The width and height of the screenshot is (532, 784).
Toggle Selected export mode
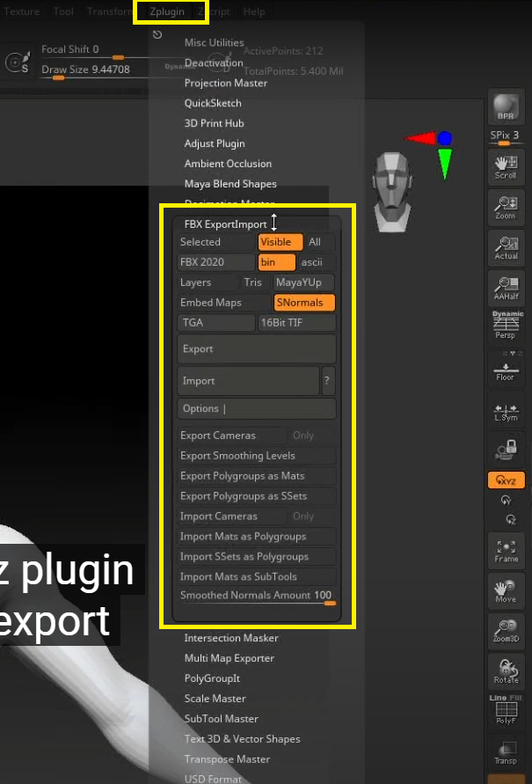click(x=215, y=242)
